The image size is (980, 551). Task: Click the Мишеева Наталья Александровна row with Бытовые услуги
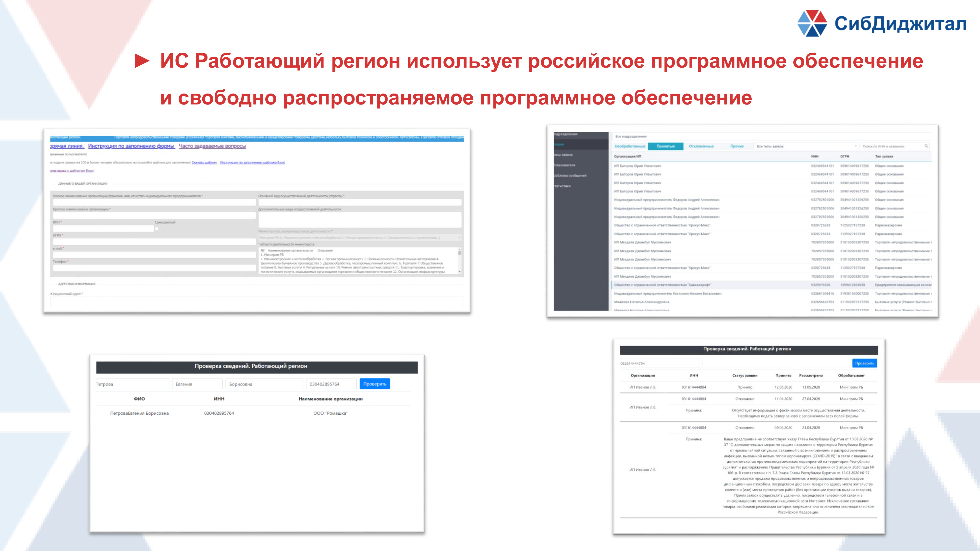pos(772,302)
